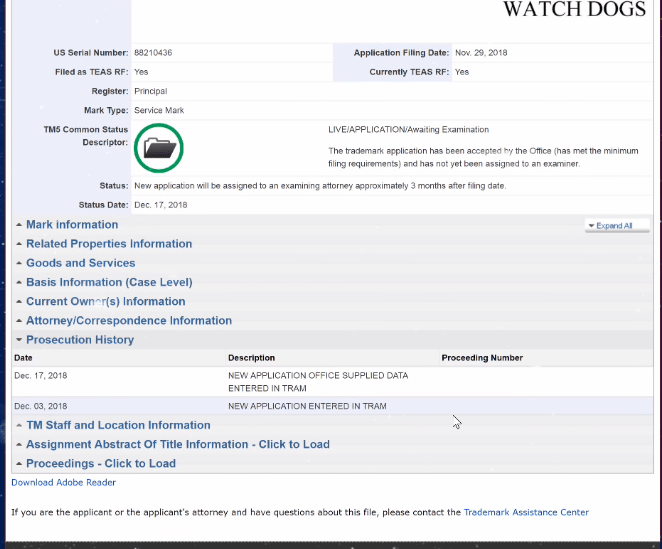Click LIVE/APPLICATION/Awaiting Examination status text

point(408,130)
